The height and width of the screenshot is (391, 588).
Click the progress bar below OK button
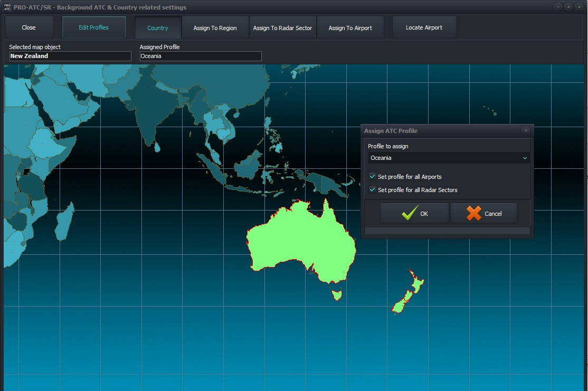click(x=447, y=231)
